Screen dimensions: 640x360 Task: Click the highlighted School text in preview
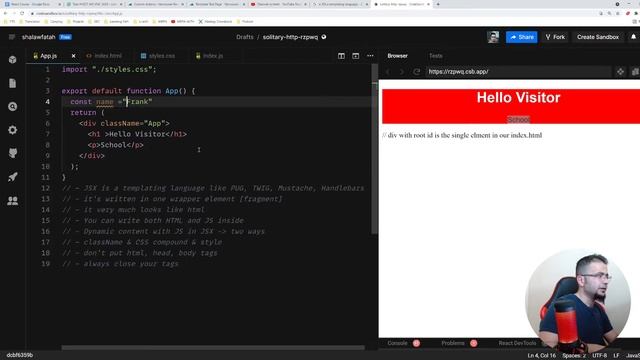tap(518, 119)
